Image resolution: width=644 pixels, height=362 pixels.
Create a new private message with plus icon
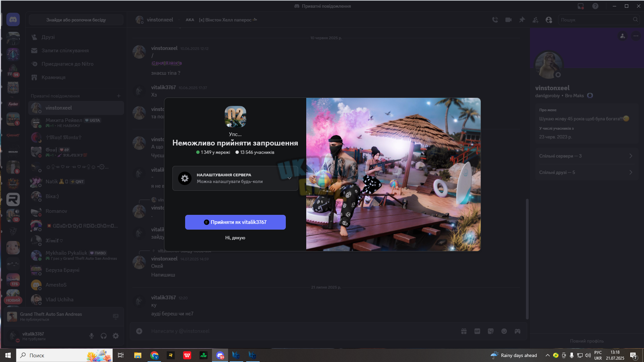coord(119,96)
